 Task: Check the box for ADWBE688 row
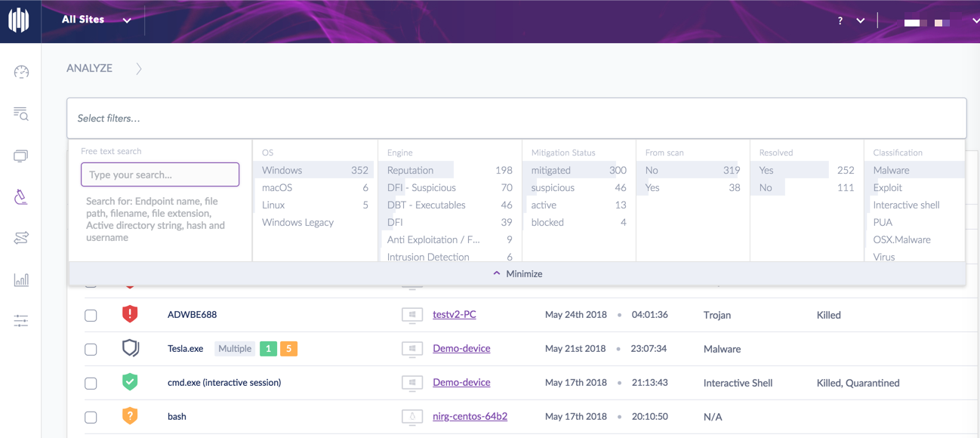(91, 316)
